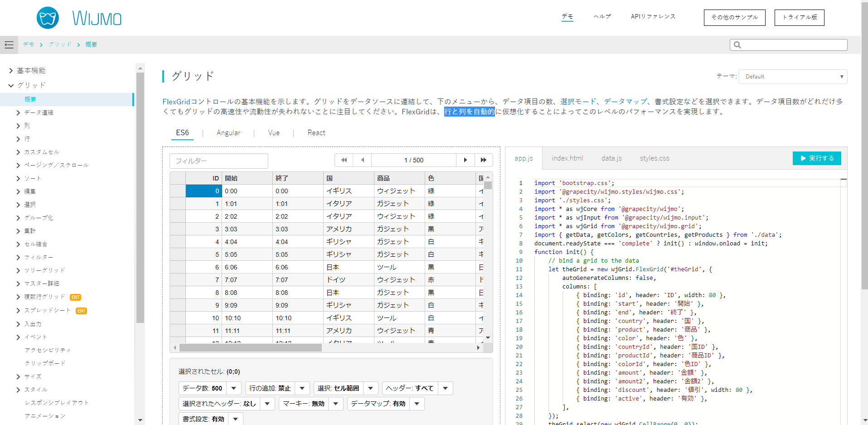
Task: Expand the データ連結 tree item
Action: pyautogui.click(x=18, y=113)
